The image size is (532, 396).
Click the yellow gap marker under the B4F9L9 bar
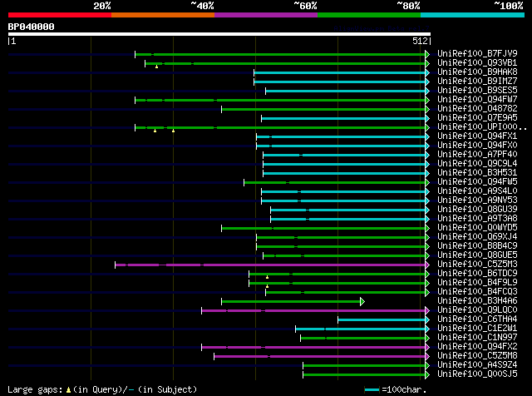pos(267,287)
